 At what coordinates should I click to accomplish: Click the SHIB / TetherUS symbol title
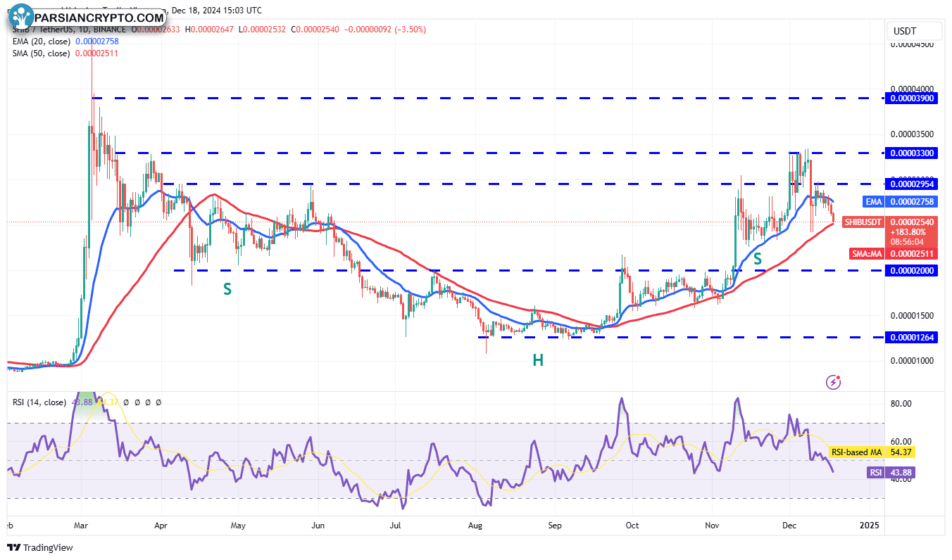pos(42,30)
